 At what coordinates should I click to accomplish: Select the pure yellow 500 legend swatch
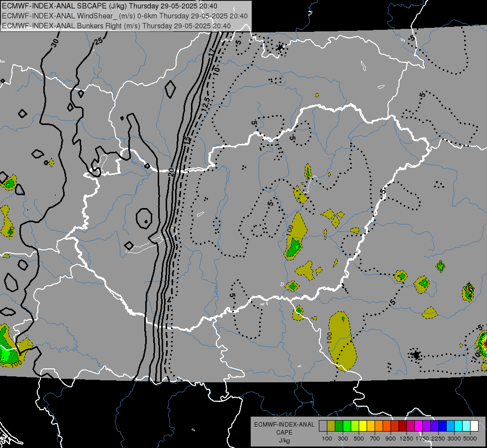pos(363,426)
